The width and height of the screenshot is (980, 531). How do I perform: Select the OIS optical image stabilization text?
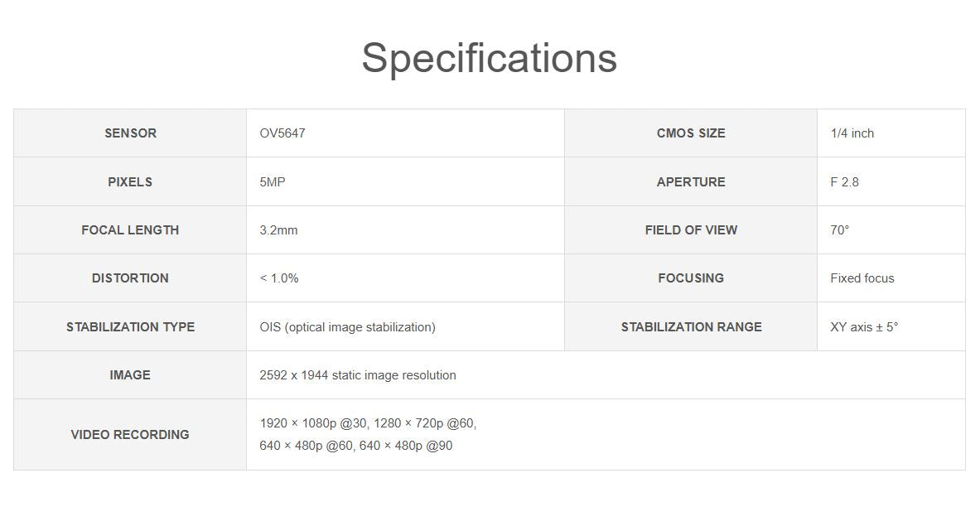[347, 327]
